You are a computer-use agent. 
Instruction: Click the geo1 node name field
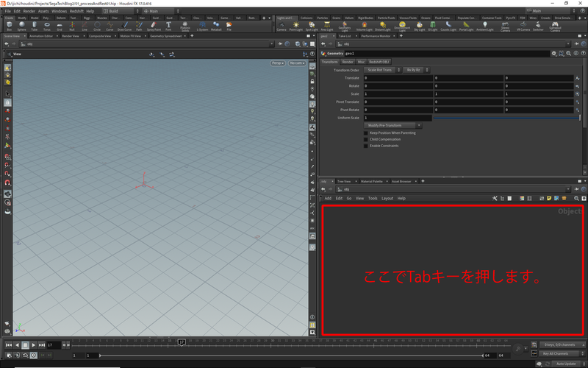[446, 53]
